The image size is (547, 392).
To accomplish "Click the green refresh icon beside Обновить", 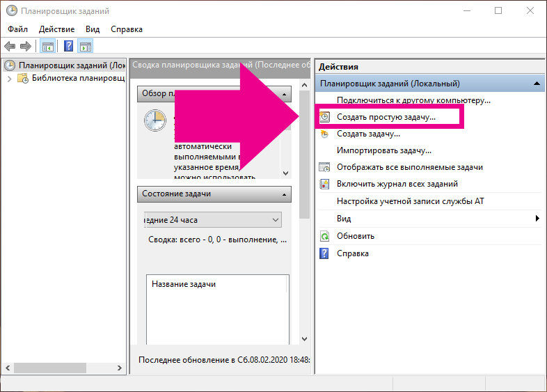I will click(324, 236).
